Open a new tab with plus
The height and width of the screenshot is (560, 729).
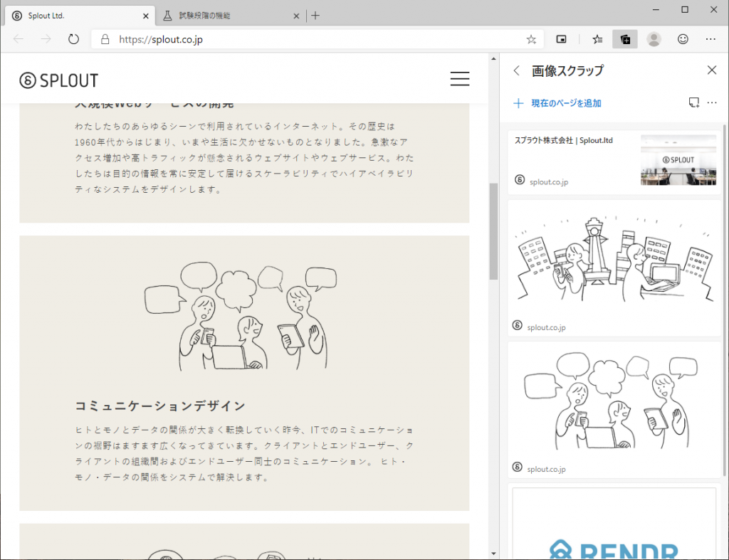(315, 16)
